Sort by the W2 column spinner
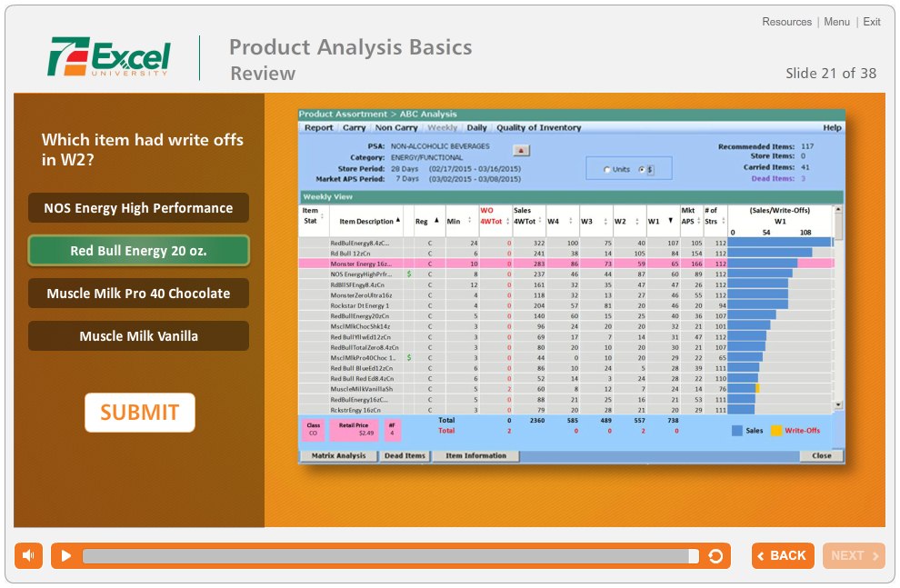 coord(637,221)
